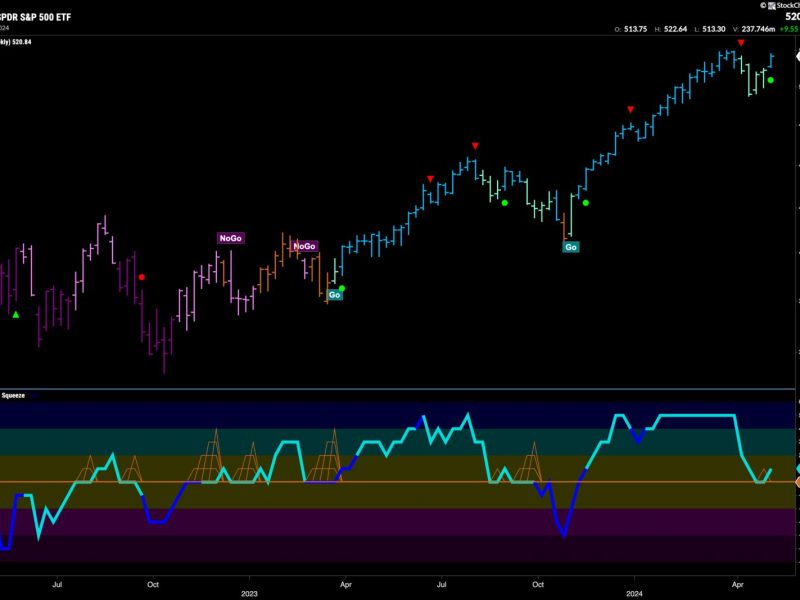Click the green dot above the spring 2023 Go label
This screenshot has width=800, height=600.
(342, 289)
